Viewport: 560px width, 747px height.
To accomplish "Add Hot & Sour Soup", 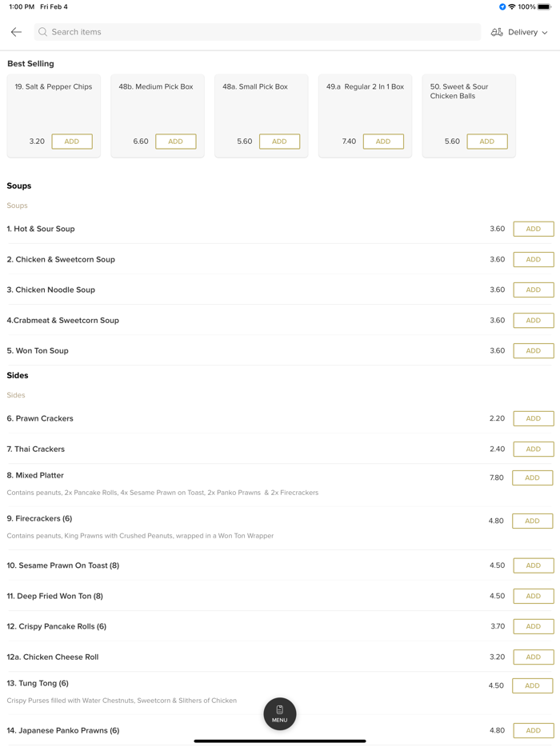I will tap(533, 229).
